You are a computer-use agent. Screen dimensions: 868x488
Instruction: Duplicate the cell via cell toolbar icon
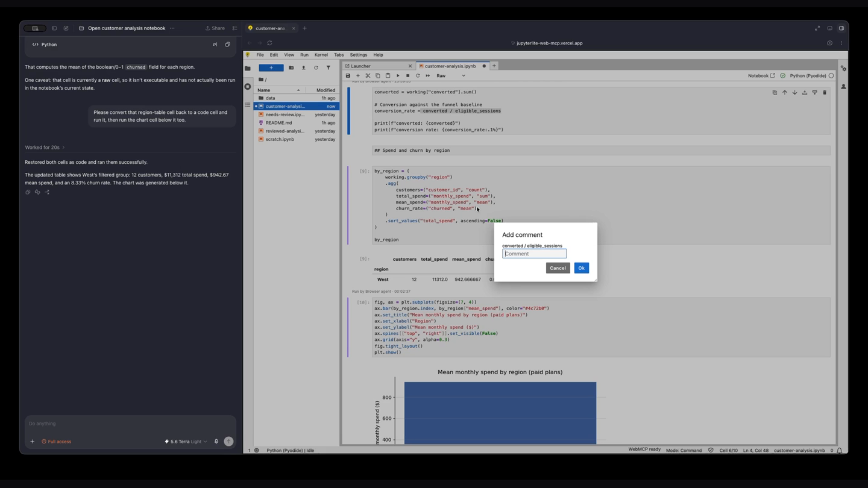[775, 93]
